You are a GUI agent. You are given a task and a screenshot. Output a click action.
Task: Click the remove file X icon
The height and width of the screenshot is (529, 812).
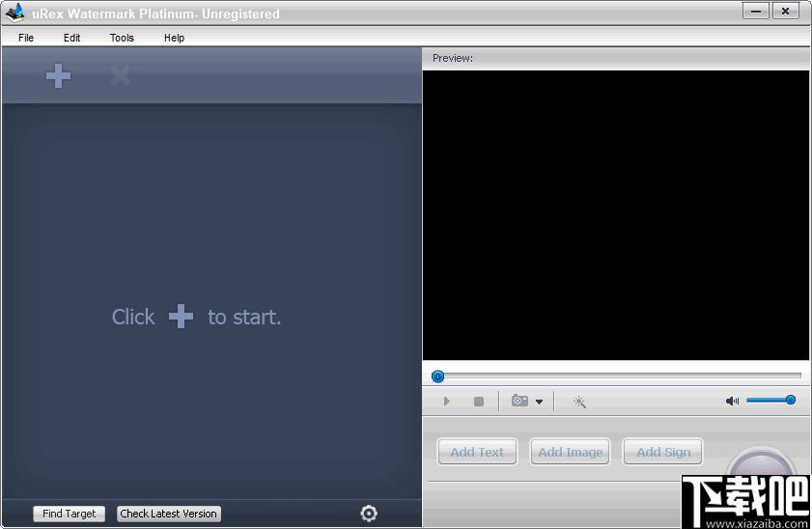[x=120, y=76]
